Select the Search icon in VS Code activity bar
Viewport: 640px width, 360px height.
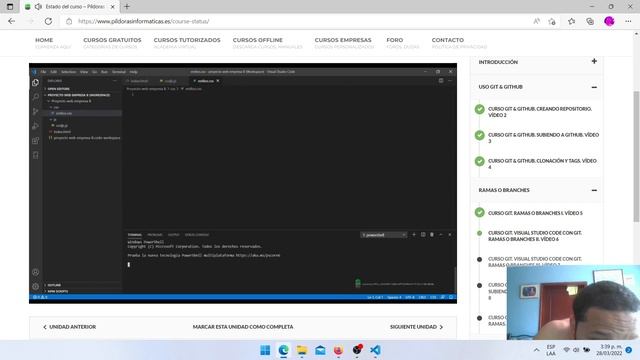[36, 97]
